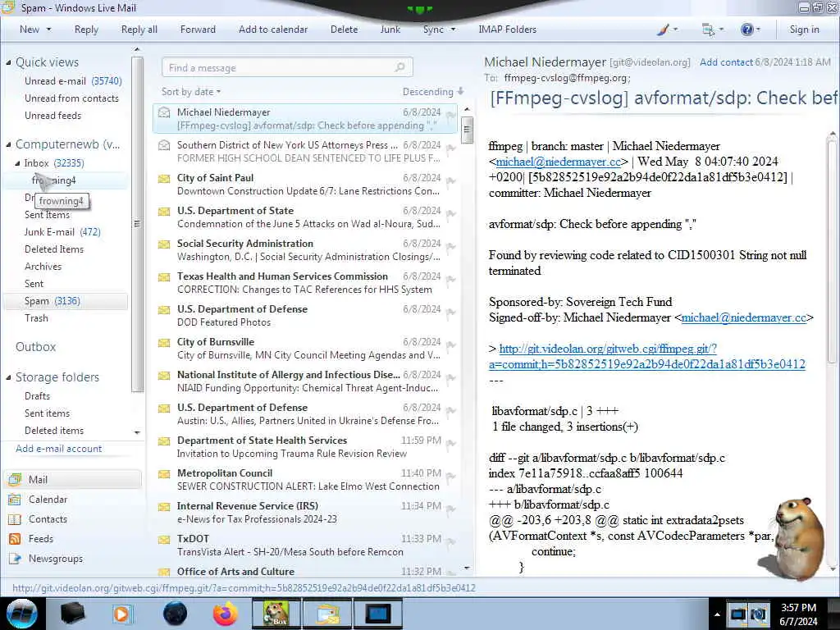This screenshot has width=840, height=630.
Task: Select the Junk E-mail folder
Action: [62, 232]
